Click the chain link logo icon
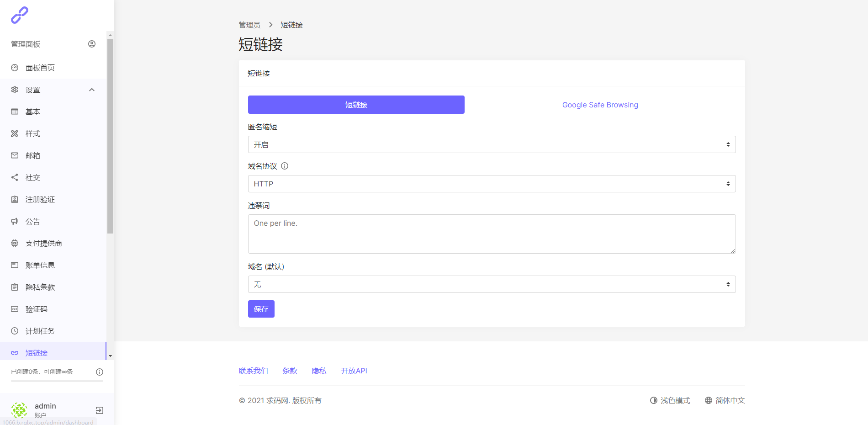The image size is (868, 425). click(x=20, y=15)
